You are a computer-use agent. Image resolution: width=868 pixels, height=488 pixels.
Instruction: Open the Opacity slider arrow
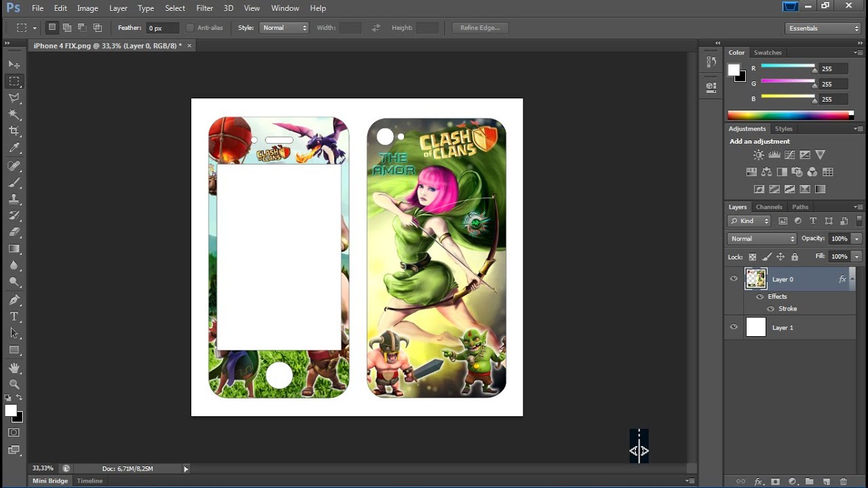[856, 239]
